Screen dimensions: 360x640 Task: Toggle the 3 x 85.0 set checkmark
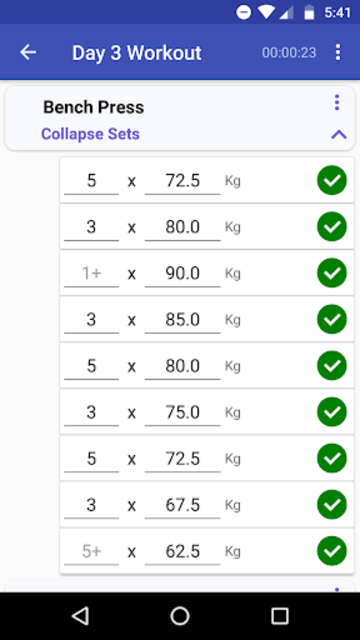332,319
